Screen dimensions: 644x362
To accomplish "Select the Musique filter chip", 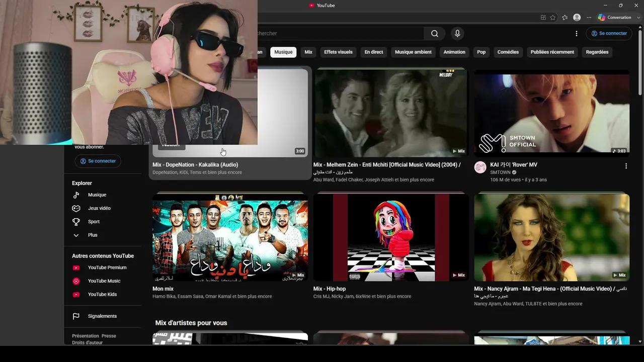I will [x=283, y=52].
